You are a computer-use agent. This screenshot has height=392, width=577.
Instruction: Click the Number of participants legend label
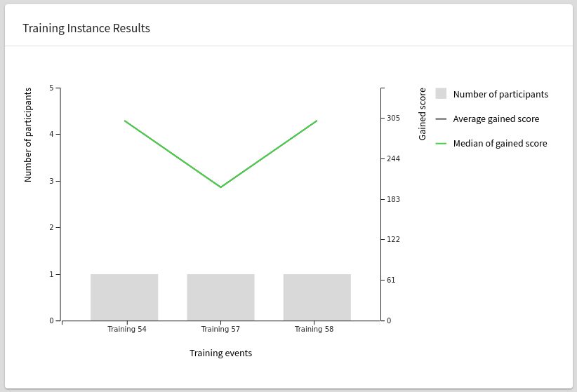[500, 94]
